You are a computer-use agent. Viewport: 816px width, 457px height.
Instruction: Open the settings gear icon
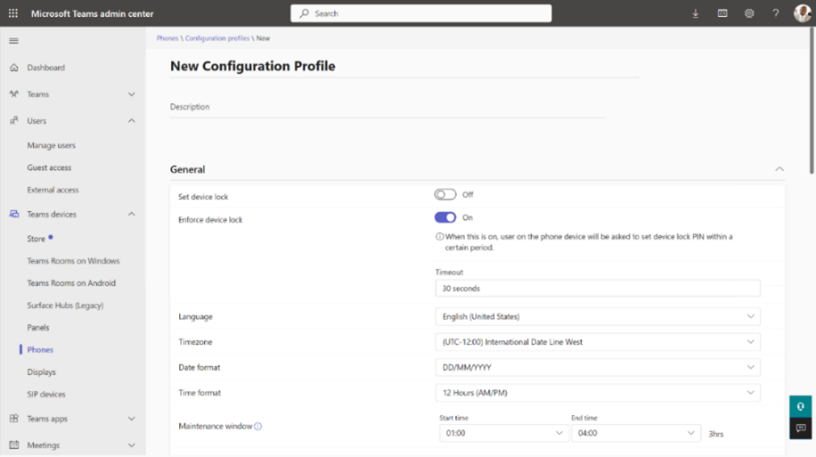749,14
